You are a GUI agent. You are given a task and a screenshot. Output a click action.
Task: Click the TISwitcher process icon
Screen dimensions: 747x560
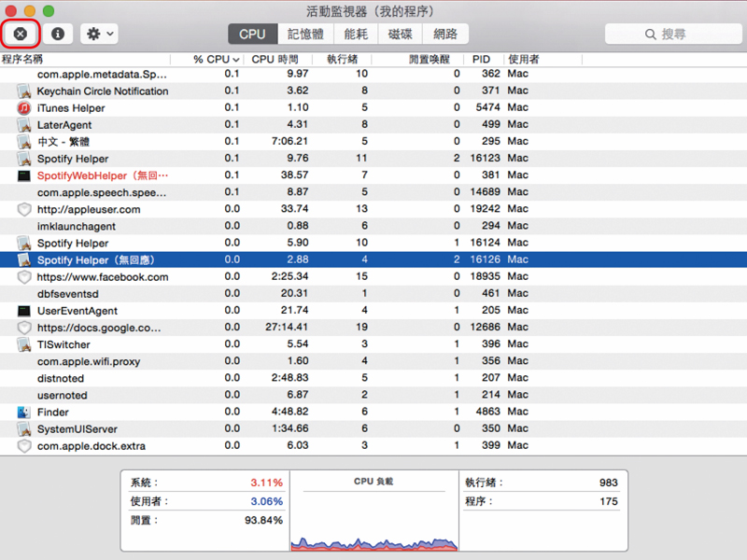point(24,344)
